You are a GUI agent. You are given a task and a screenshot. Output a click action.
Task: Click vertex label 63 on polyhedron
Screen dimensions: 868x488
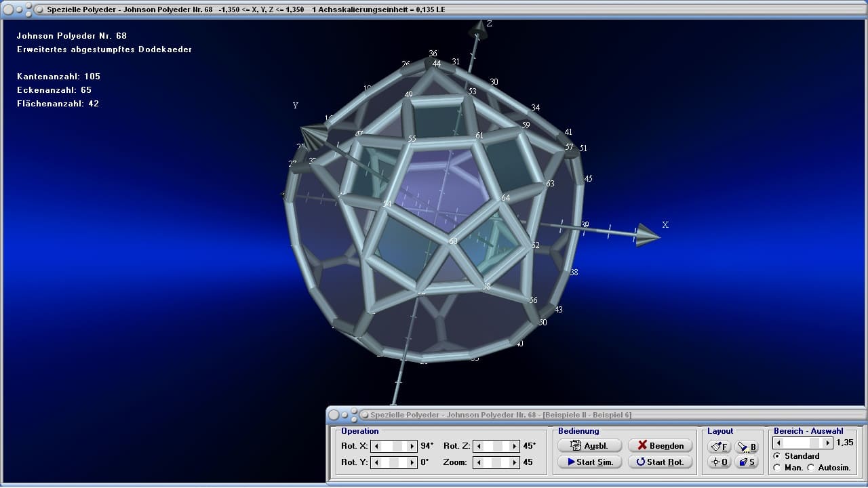[550, 184]
